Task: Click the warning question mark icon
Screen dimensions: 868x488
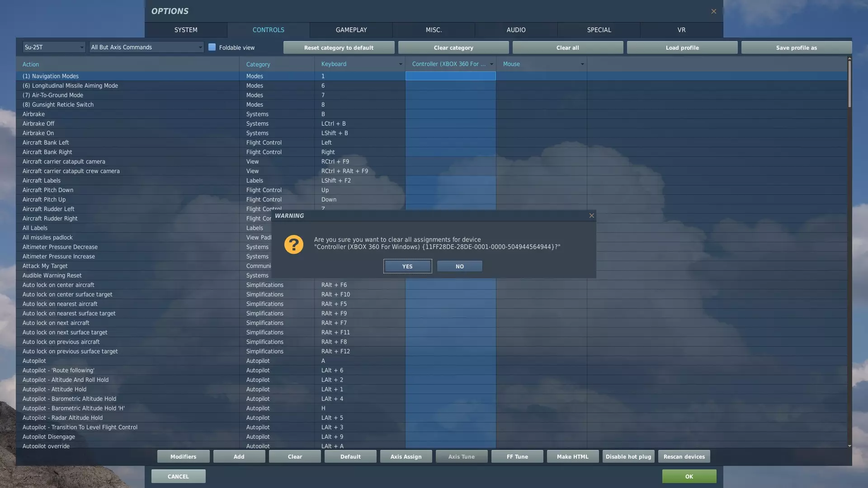Action: [x=293, y=244]
